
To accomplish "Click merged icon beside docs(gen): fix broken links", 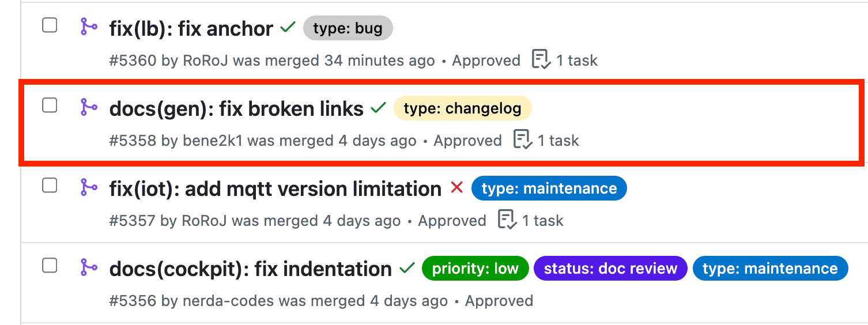I will (x=88, y=107).
